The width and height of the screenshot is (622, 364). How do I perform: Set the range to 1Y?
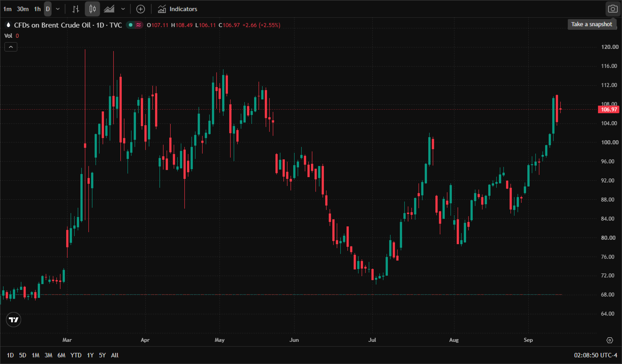[x=90, y=355]
